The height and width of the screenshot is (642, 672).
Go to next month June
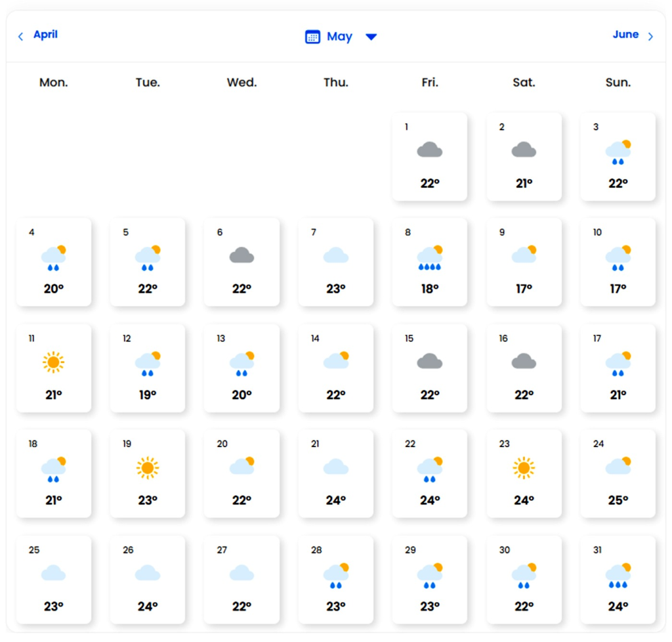point(625,35)
